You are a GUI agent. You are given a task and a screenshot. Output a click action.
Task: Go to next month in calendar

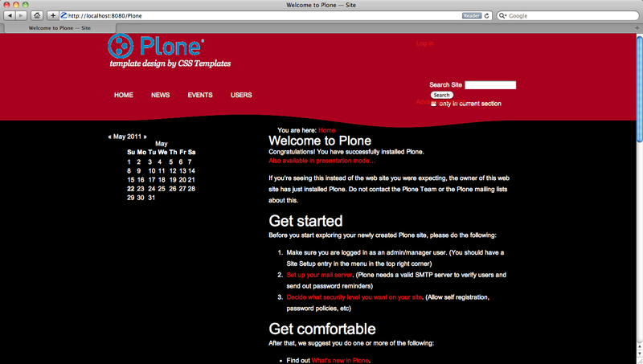coord(145,137)
